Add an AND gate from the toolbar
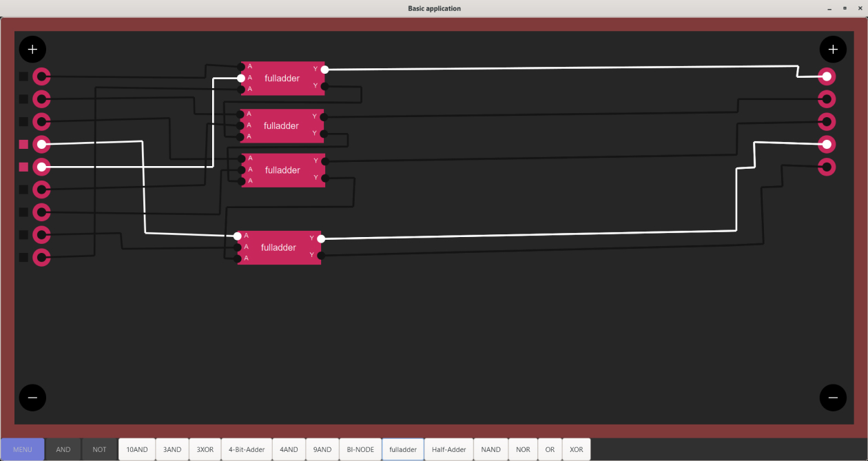Viewport: 868px width, 461px height. pos(63,449)
